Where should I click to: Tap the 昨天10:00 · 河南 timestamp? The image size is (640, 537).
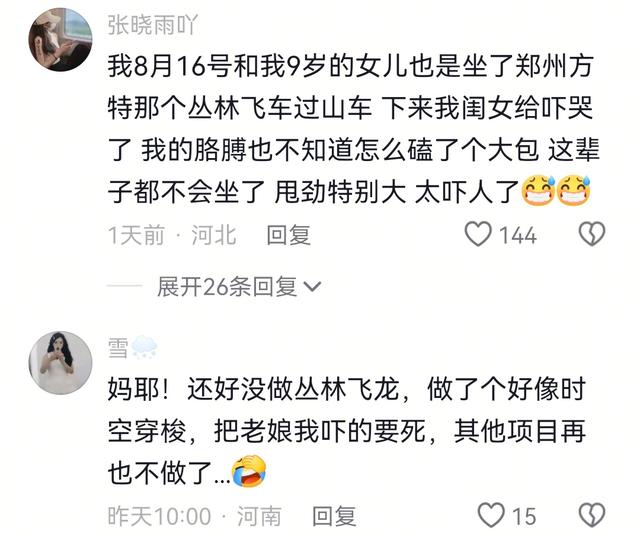[x=195, y=516]
